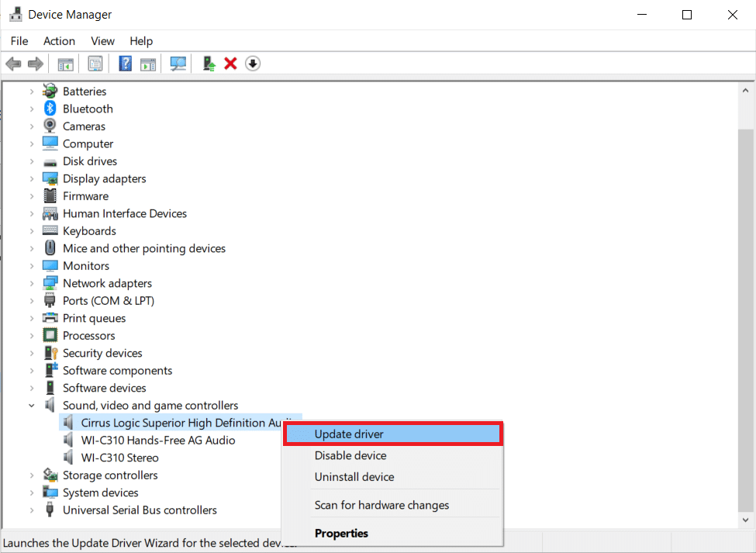Click Uninstall device in context menu
The image size is (756, 553).
354,477
